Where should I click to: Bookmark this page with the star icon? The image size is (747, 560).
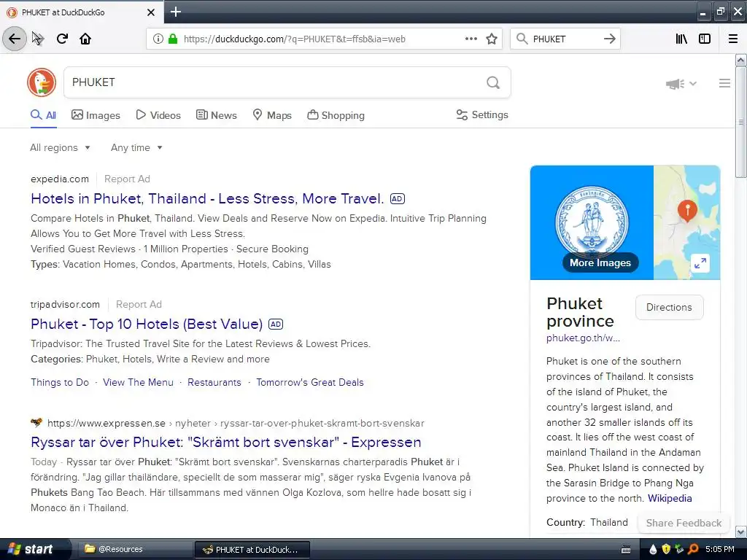point(492,39)
